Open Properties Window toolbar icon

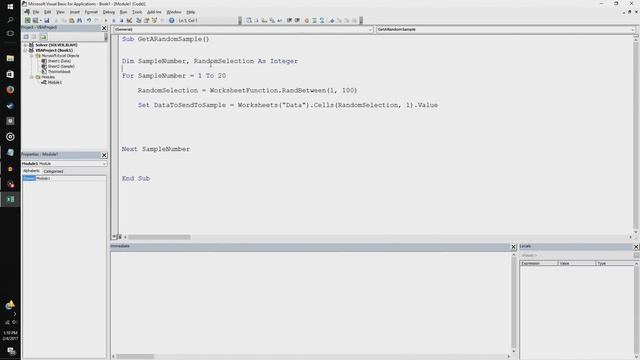147,20
